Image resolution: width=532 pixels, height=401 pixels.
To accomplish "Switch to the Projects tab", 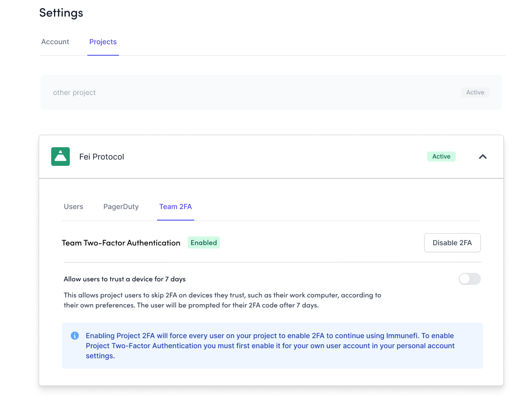I will click(x=103, y=42).
